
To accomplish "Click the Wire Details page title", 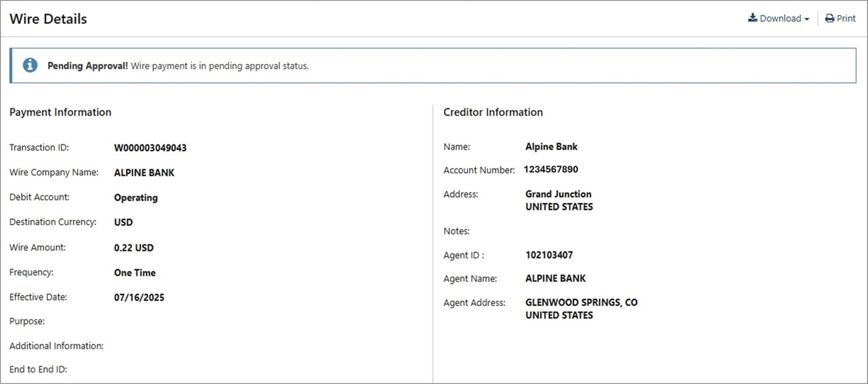I will (x=48, y=19).
